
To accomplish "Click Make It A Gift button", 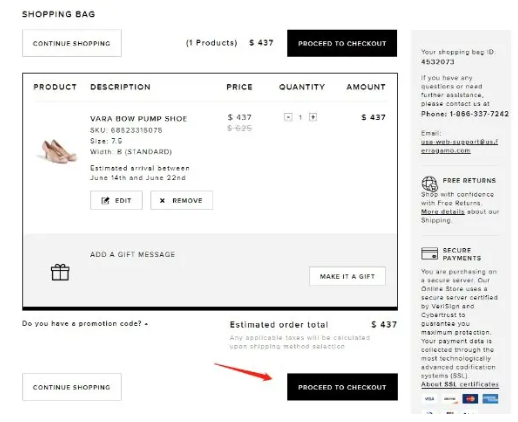I will pos(347,276).
